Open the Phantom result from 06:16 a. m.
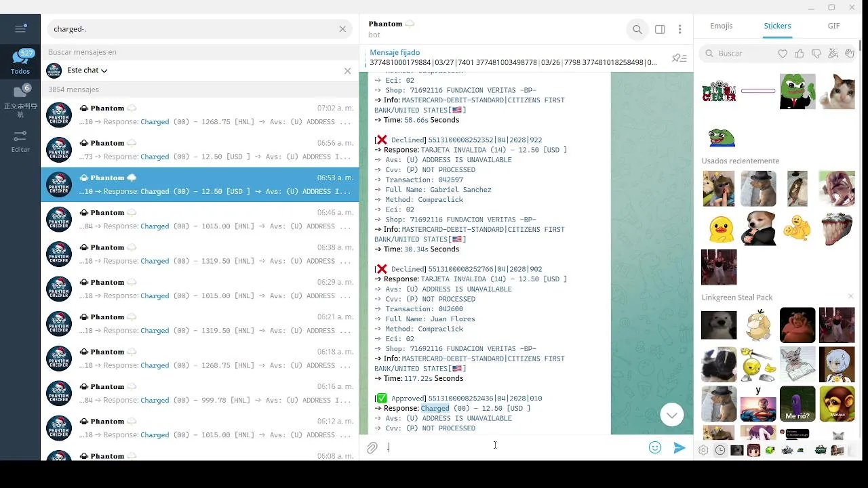The image size is (868, 488). [200, 393]
